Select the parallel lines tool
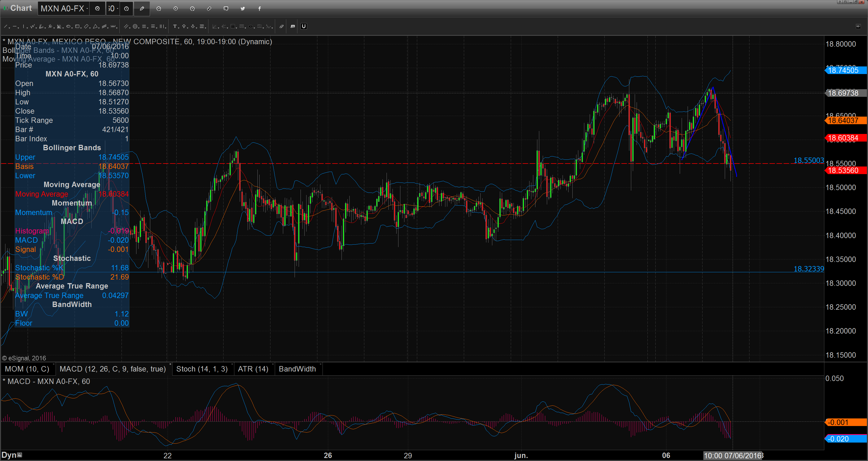This screenshot has width=868, height=461. point(126,26)
